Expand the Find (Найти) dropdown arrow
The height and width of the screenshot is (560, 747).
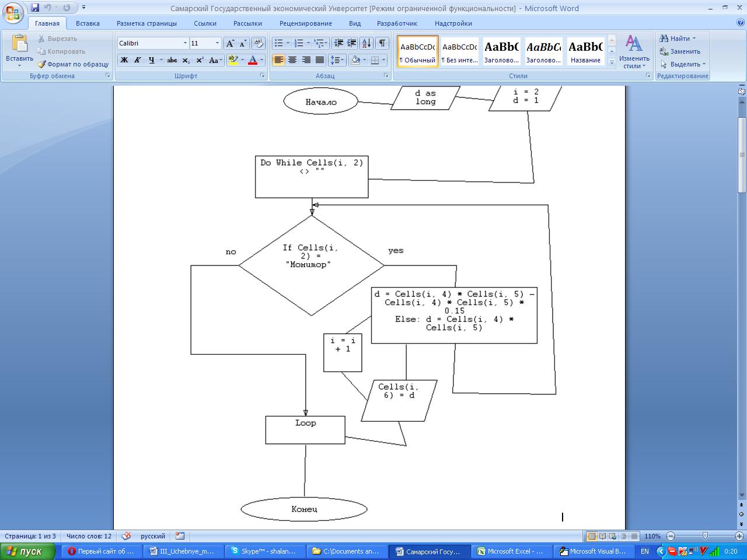694,38
